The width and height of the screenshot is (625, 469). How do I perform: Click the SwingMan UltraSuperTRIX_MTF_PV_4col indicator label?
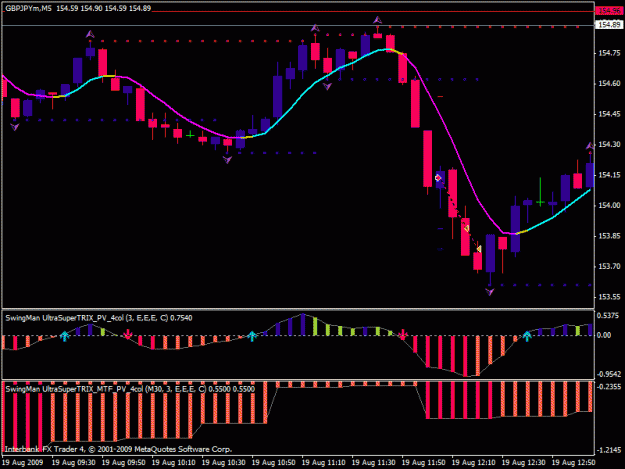click(130, 389)
